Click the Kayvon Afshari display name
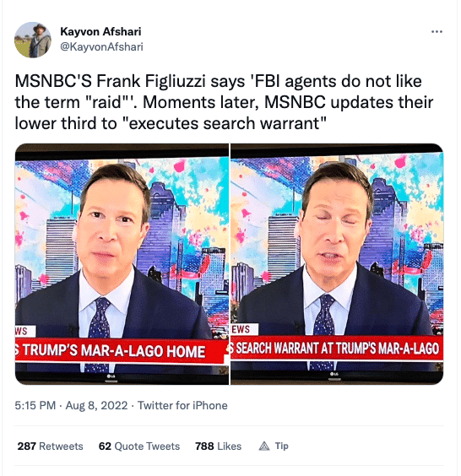This screenshot has height=476, width=461. (100, 31)
